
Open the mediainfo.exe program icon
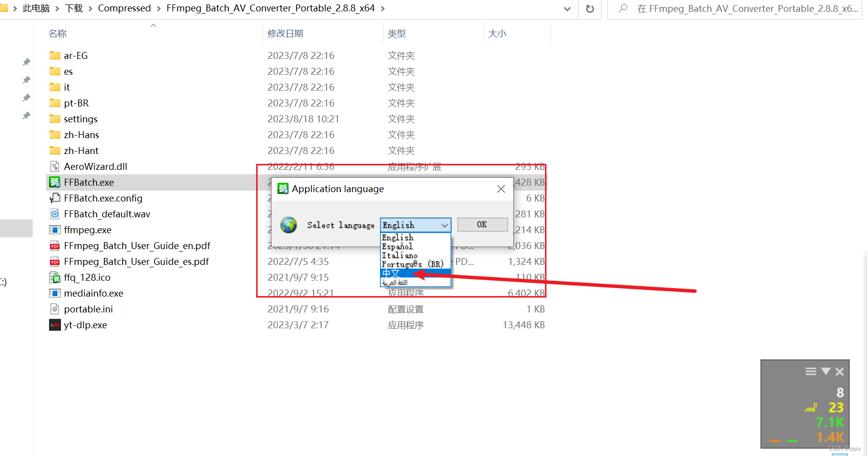(54, 293)
